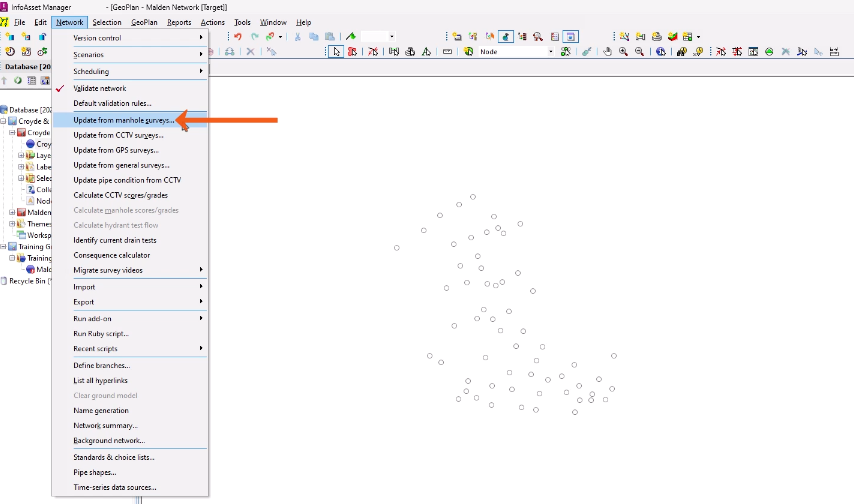Select the arrow pointer selection tool
The width and height of the screenshot is (854, 504).
(x=336, y=52)
